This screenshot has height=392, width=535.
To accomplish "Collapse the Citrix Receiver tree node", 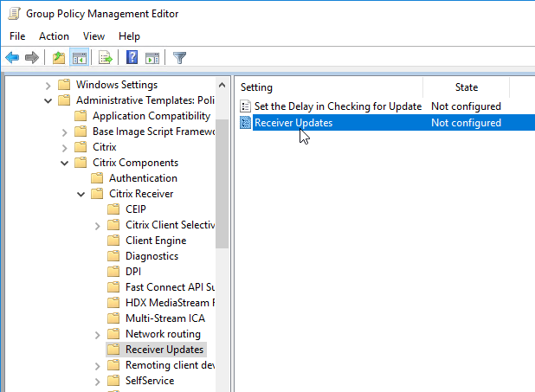I will (81, 195).
